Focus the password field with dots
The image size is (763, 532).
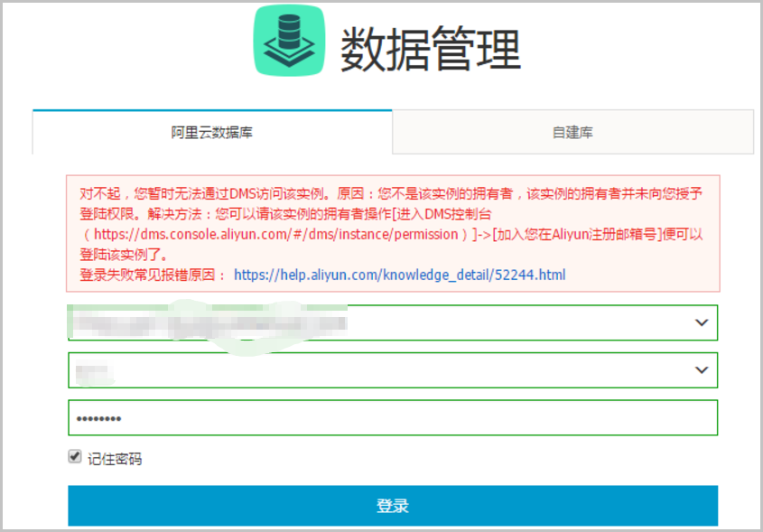[393, 417]
